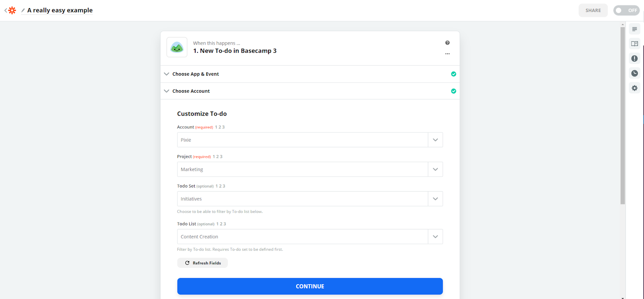Screen dimensions: 644x299
Task: Click 'Filter by To-do list' hint text
Action: 230,250
